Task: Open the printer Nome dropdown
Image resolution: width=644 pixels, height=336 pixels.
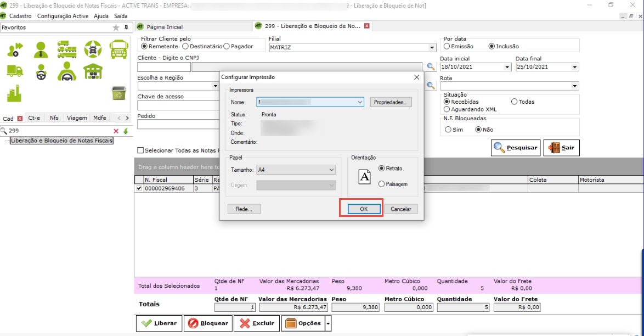Action: tap(360, 102)
